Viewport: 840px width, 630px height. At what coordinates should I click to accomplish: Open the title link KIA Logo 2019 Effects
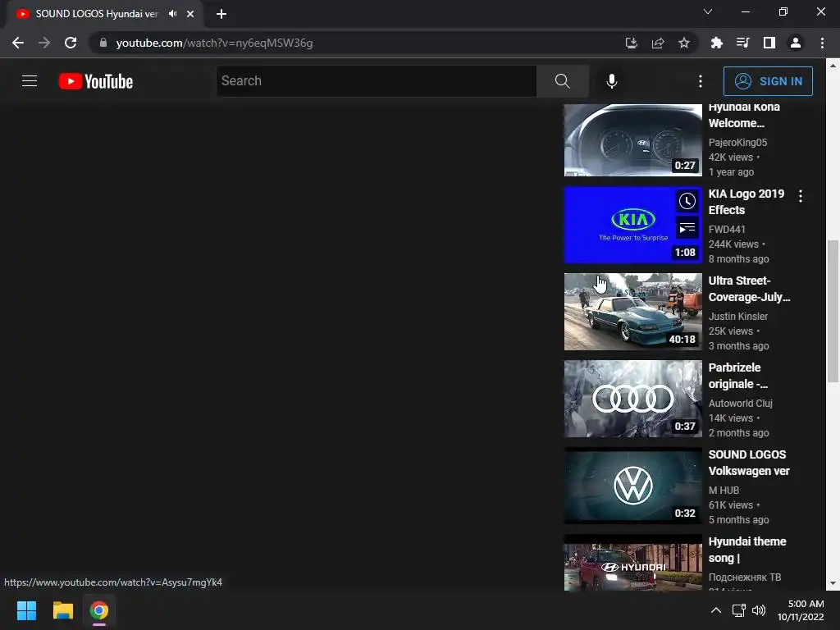click(x=746, y=202)
